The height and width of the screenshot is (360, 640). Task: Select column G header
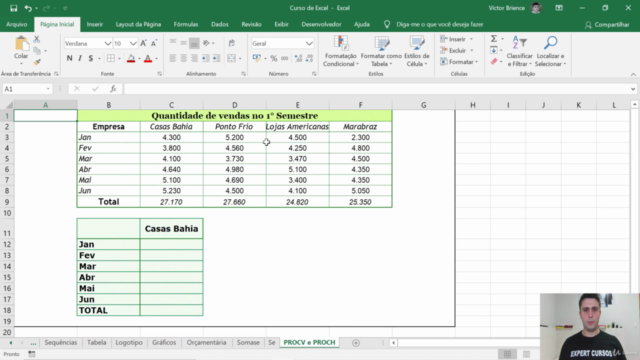click(424, 105)
